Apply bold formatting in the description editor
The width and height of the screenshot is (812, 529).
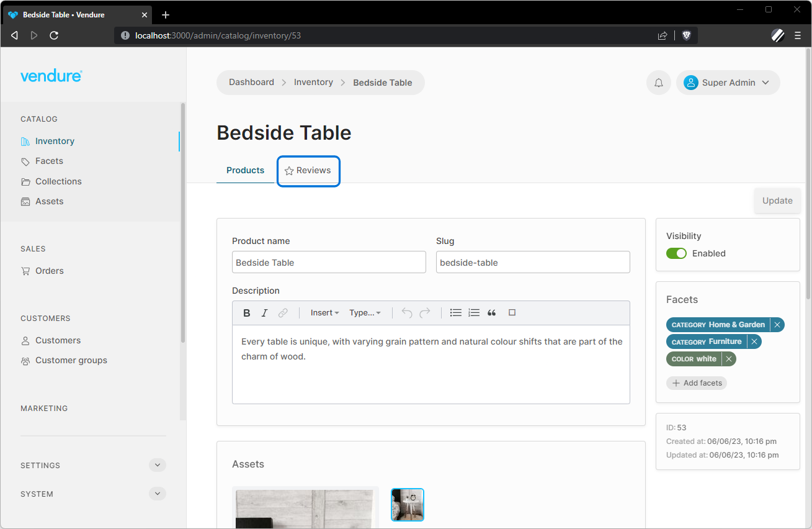tap(246, 312)
